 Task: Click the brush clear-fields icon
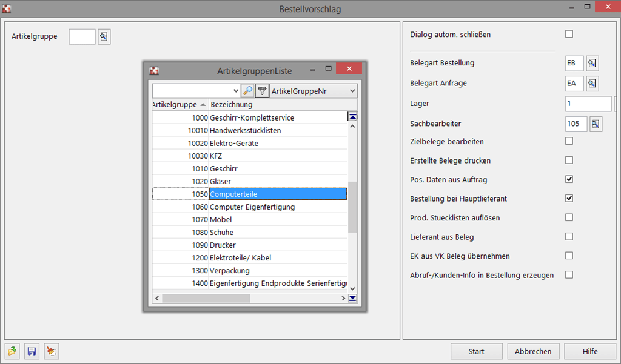(x=52, y=351)
